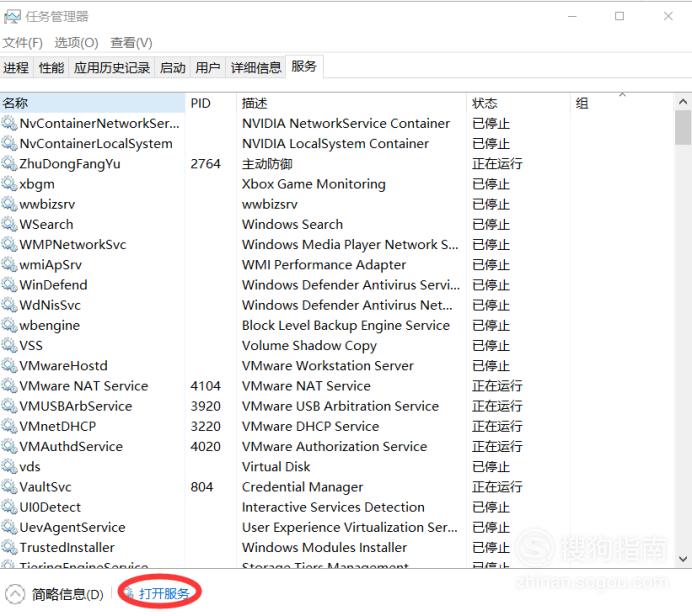This screenshot has width=692, height=616.
Task: Open the 查看(V) menu
Action: (x=132, y=43)
